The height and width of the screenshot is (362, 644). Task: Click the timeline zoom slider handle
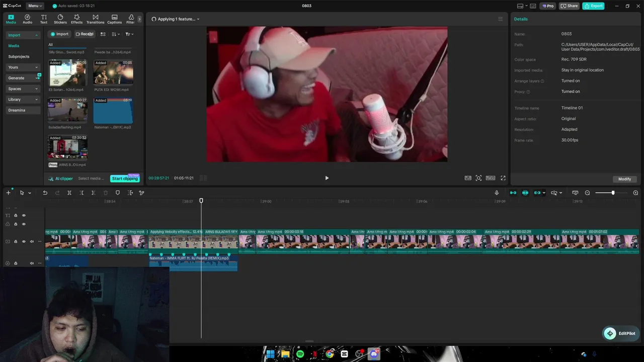click(613, 193)
